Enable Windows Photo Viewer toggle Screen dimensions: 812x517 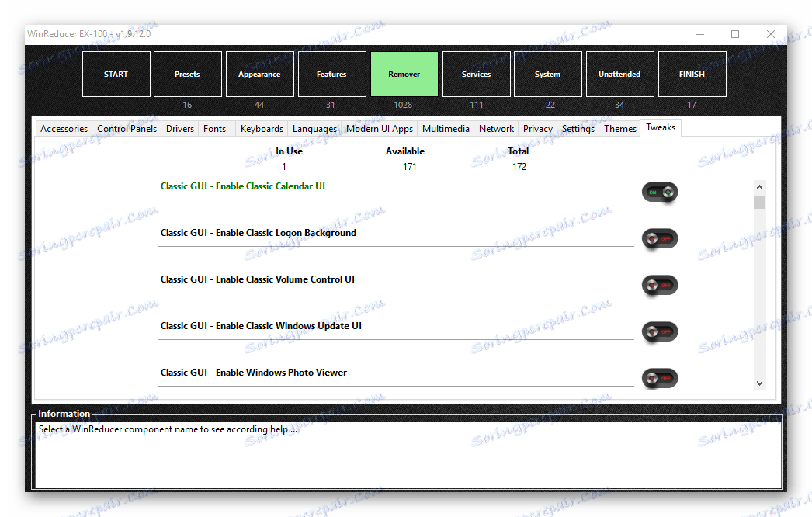pyautogui.click(x=660, y=379)
